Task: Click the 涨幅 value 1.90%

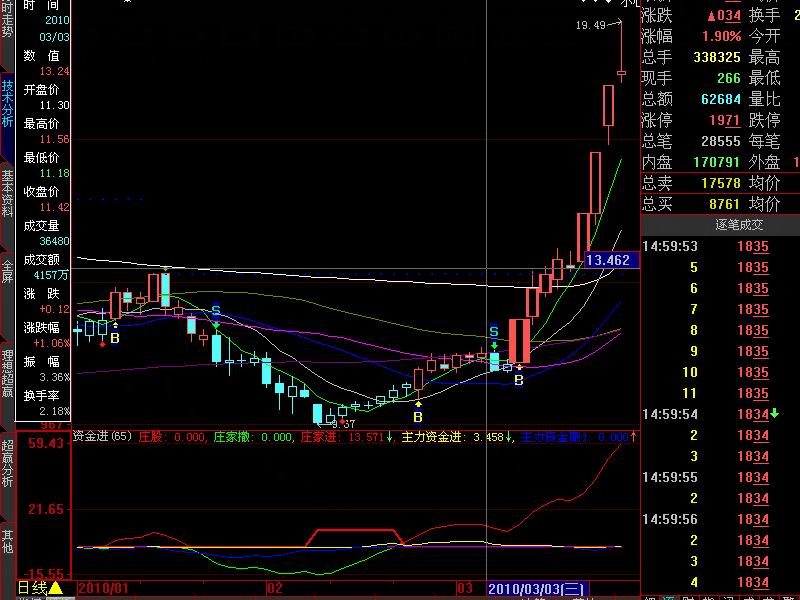Action: pos(721,37)
